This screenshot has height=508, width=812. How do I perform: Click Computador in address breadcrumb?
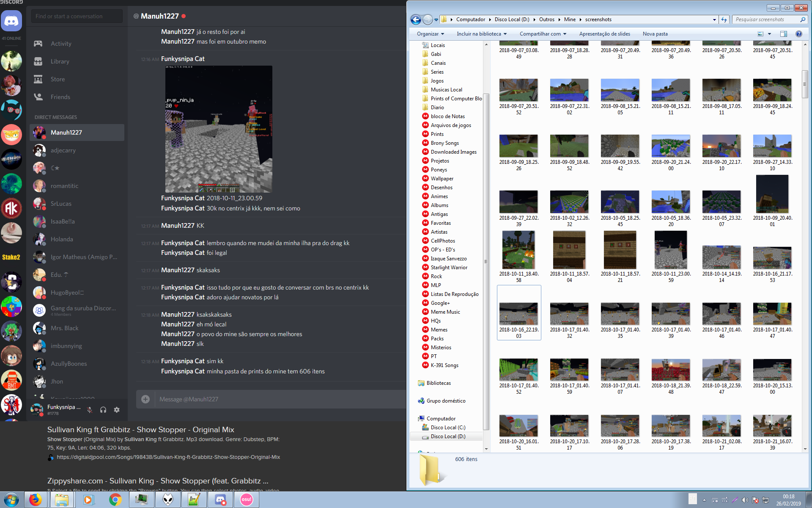(470, 19)
